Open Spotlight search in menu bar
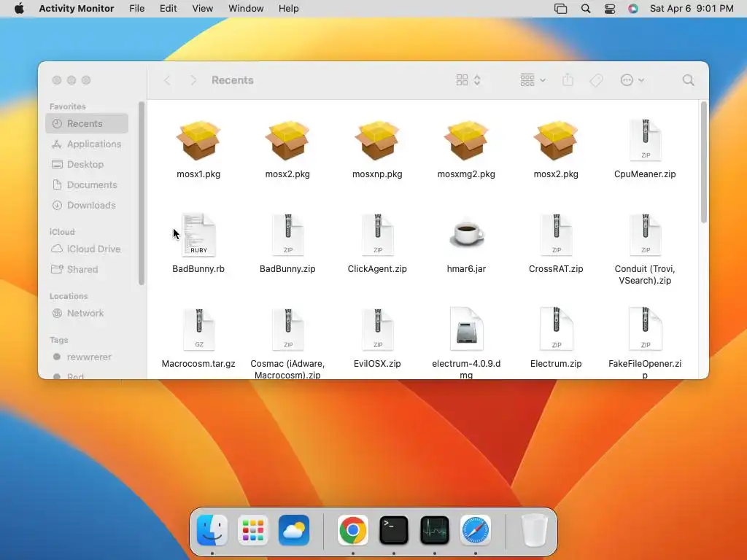747x560 pixels. 586,9
